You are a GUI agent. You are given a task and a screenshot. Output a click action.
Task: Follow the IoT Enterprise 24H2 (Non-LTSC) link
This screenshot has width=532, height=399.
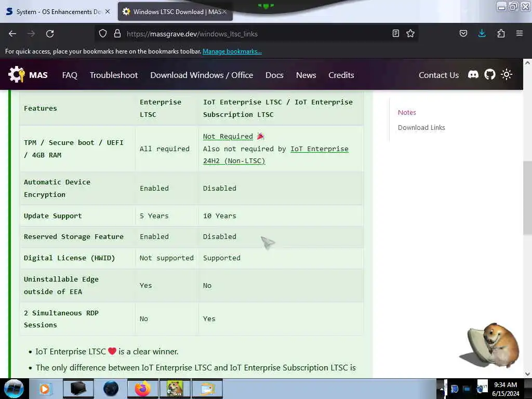[276, 155]
